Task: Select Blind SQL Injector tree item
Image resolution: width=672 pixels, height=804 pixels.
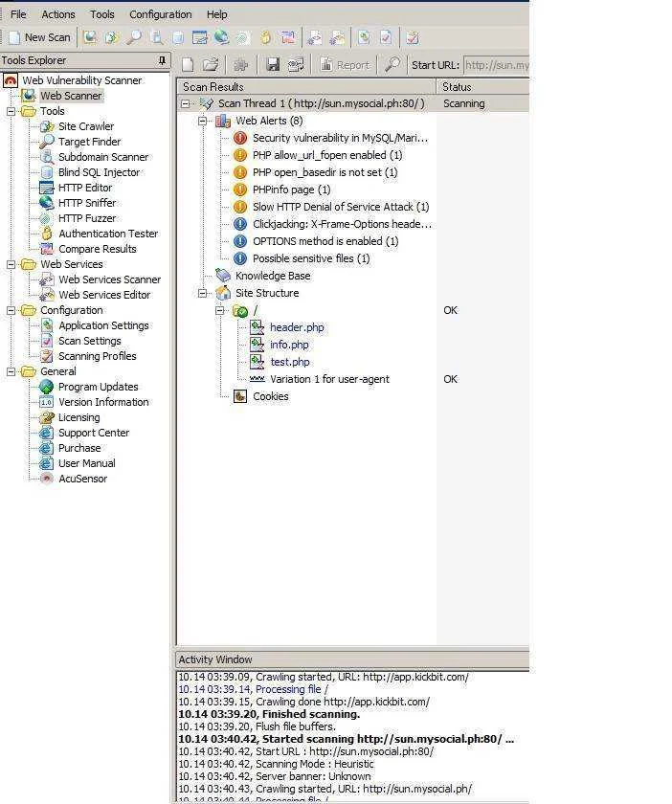Action: 99,172
